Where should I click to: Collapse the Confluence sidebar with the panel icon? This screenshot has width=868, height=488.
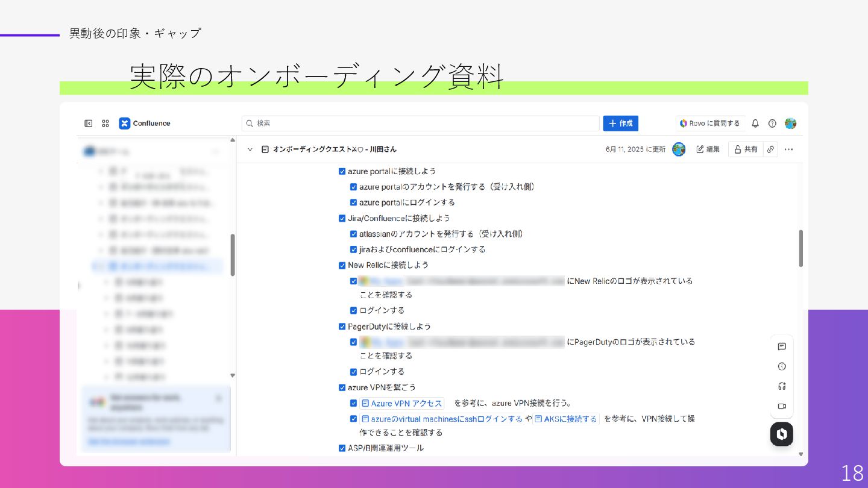(89, 124)
